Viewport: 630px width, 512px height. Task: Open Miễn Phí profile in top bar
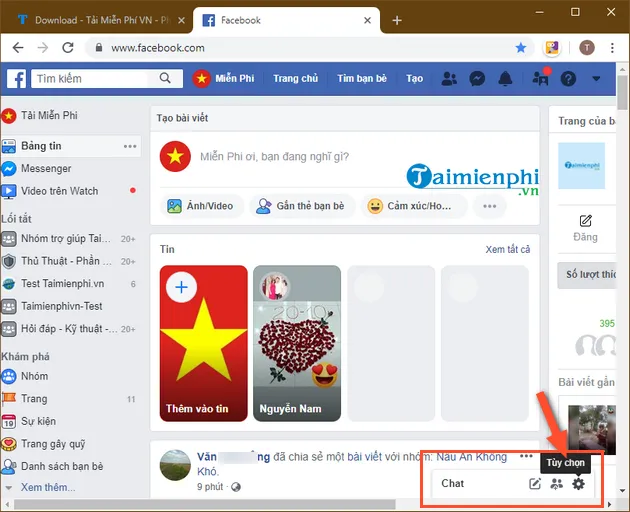point(223,78)
